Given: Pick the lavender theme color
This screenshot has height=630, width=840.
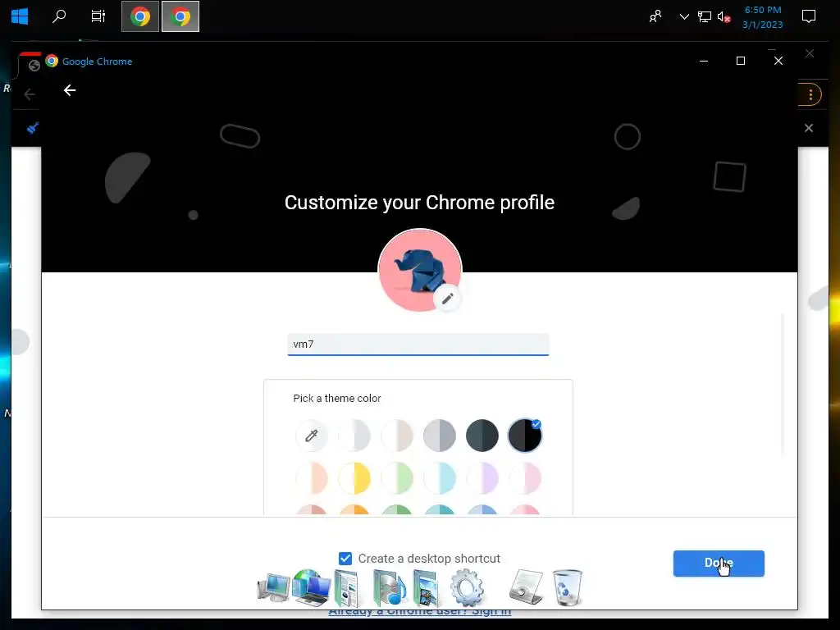Looking at the screenshot, I should click(x=482, y=478).
